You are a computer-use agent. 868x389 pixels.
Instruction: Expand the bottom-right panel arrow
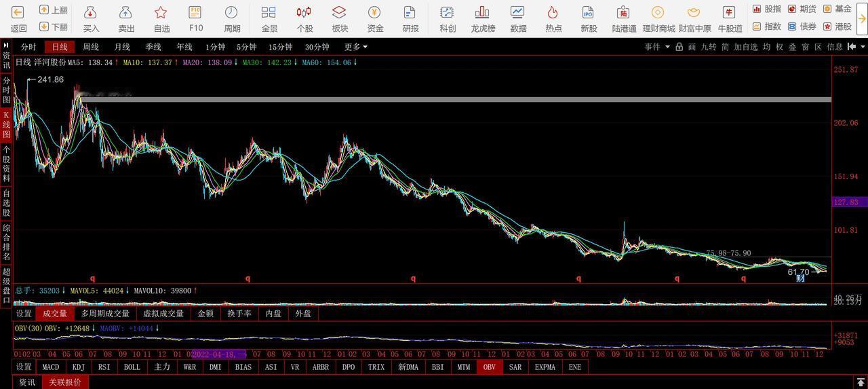pos(861,382)
